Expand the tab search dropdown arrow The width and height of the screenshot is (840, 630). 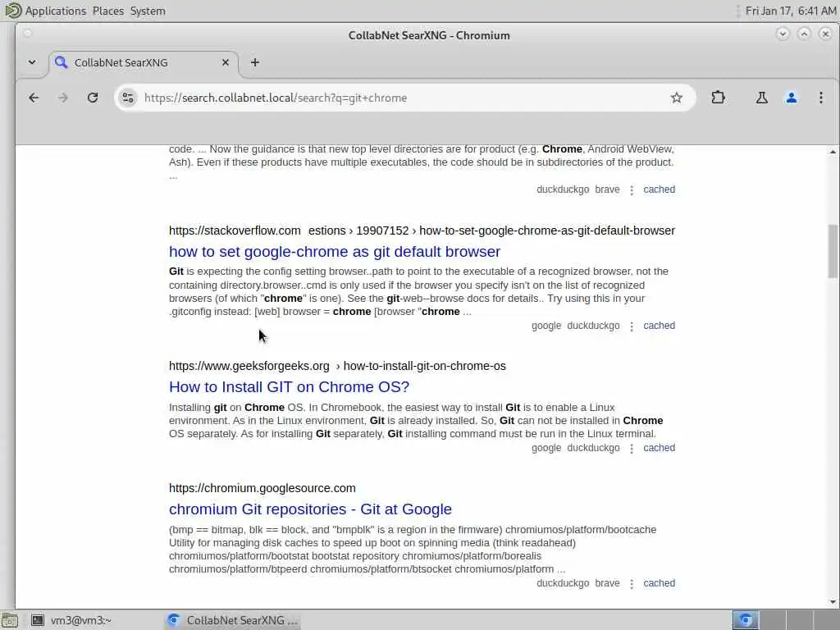click(32, 62)
